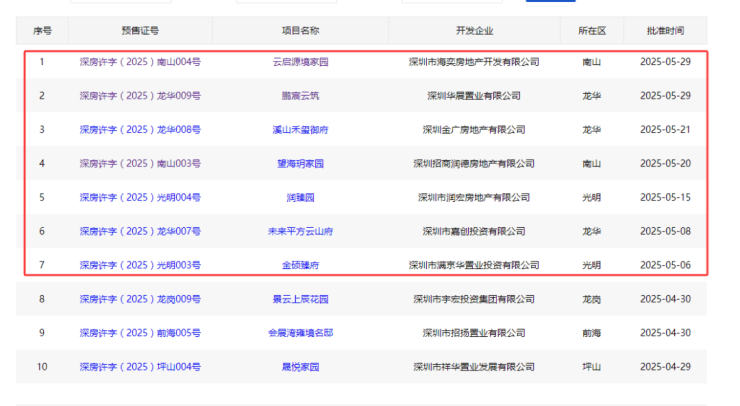Open permit link 深房许字（2025）龙华007号

pyautogui.click(x=140, y=232)
